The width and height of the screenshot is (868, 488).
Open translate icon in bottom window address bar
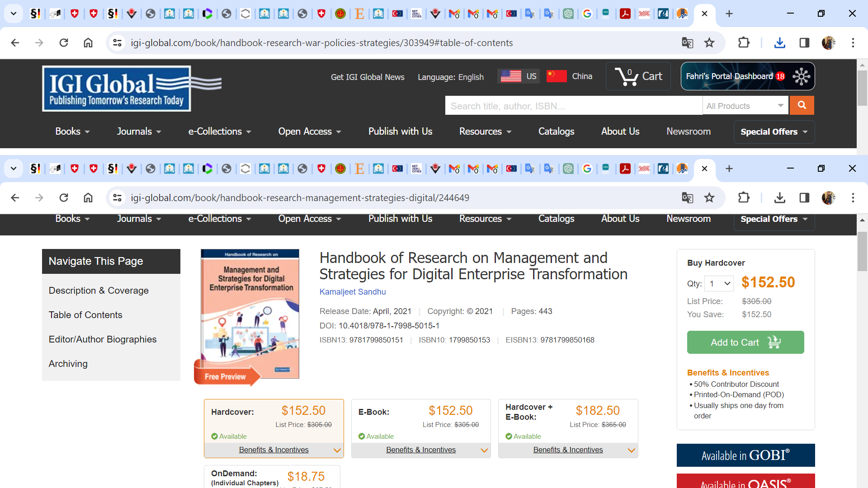point(688,198)
